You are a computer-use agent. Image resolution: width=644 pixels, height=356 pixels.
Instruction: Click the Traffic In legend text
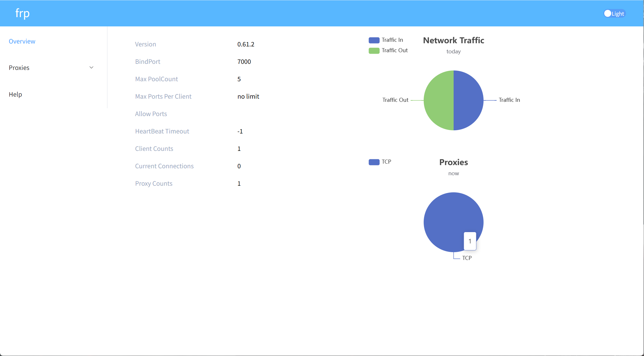392,40
